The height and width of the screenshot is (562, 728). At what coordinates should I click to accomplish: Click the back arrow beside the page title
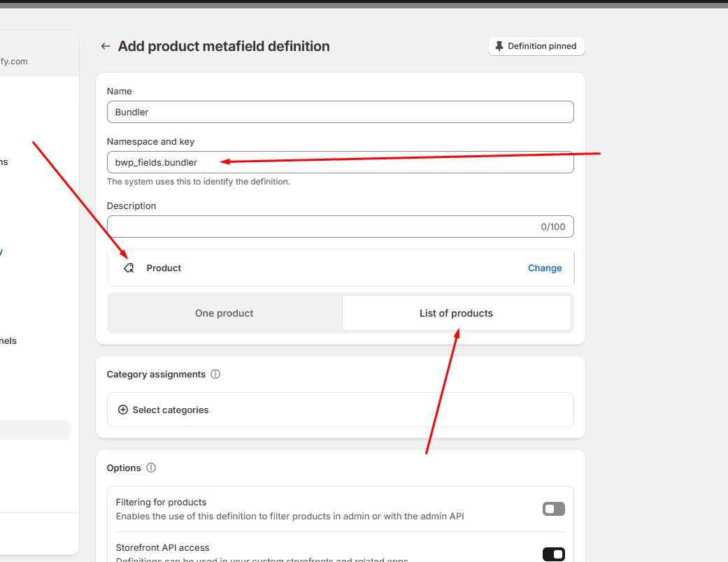point(106,46)
